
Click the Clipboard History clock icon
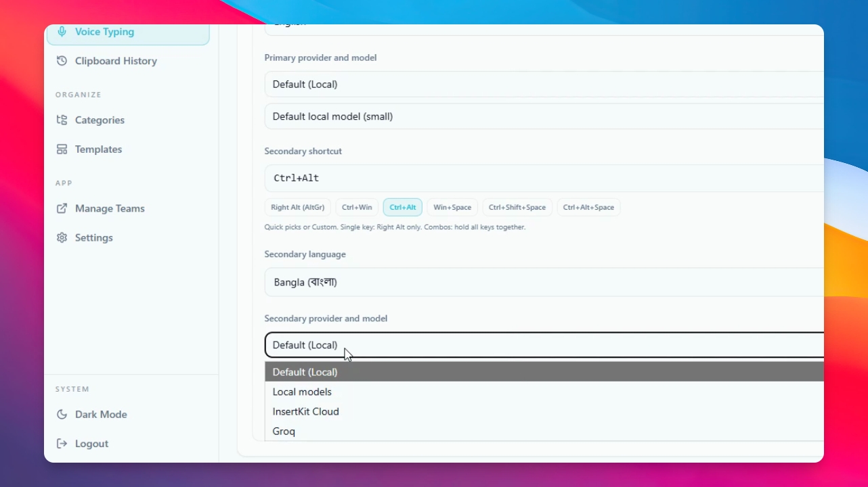tap(62, 61)
